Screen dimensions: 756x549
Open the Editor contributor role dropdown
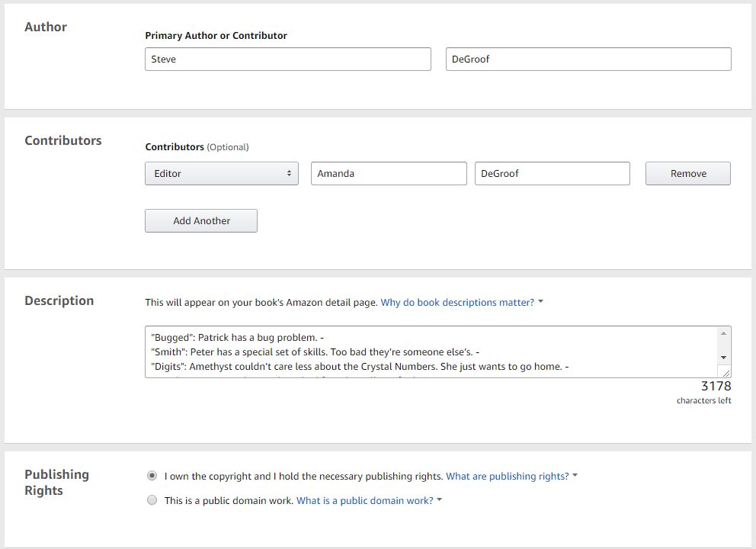click(221, 174)
